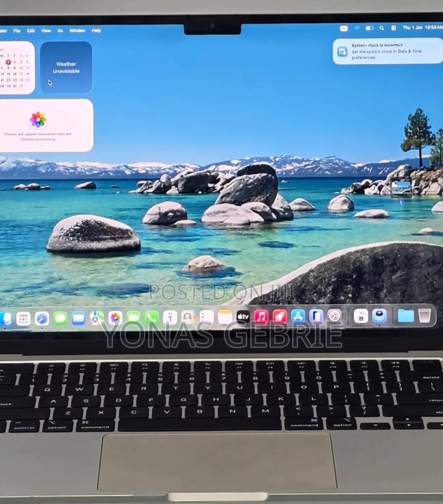443x504 pixels.
Task: Launch the Apple TV app
Action: point(243,317)
